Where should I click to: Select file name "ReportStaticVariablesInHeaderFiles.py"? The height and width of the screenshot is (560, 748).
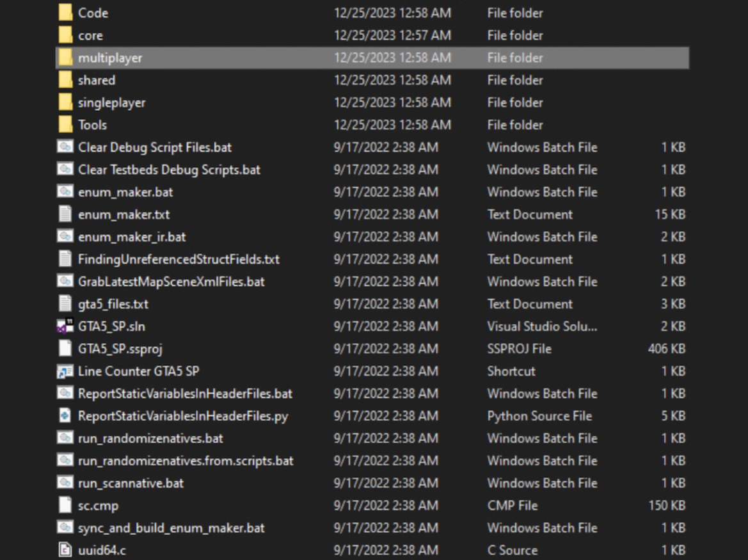click(x=183, y=417)
